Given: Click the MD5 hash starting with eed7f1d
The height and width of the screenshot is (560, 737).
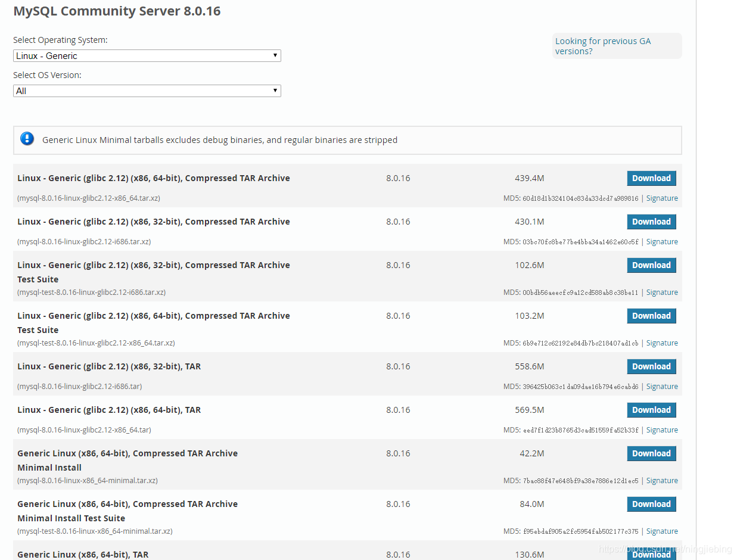Looking at the screenshot, I should click(580, 430).
